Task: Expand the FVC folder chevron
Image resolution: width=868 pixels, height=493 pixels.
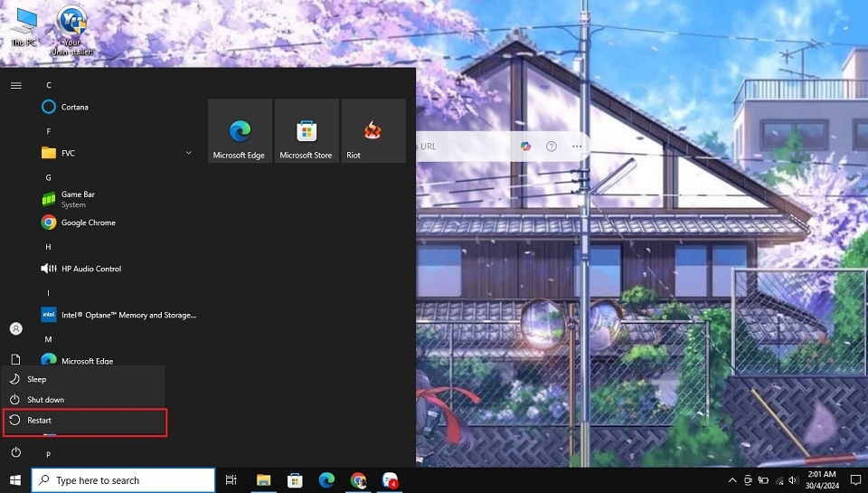Action: (189, 153)
